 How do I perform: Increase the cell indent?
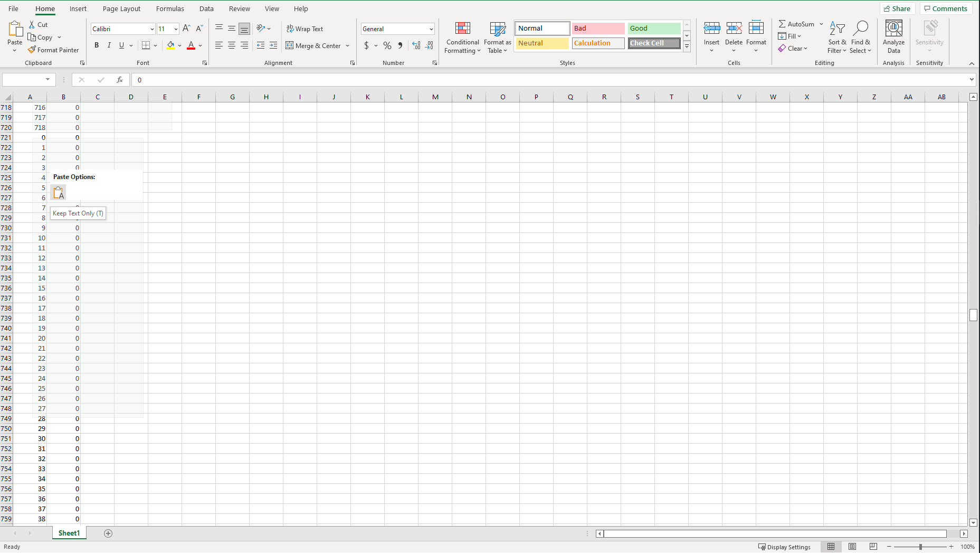coord(273,45)
